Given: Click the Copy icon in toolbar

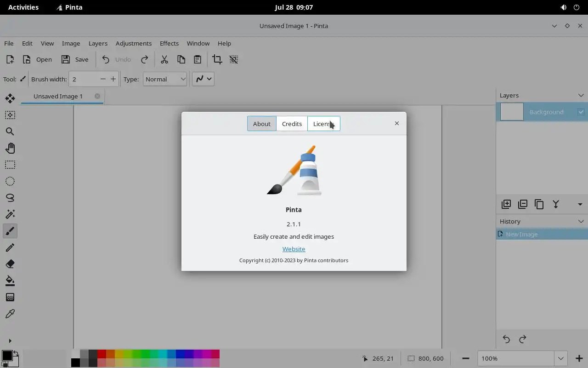Looking at the screenshot, I should tap(181, 59).
